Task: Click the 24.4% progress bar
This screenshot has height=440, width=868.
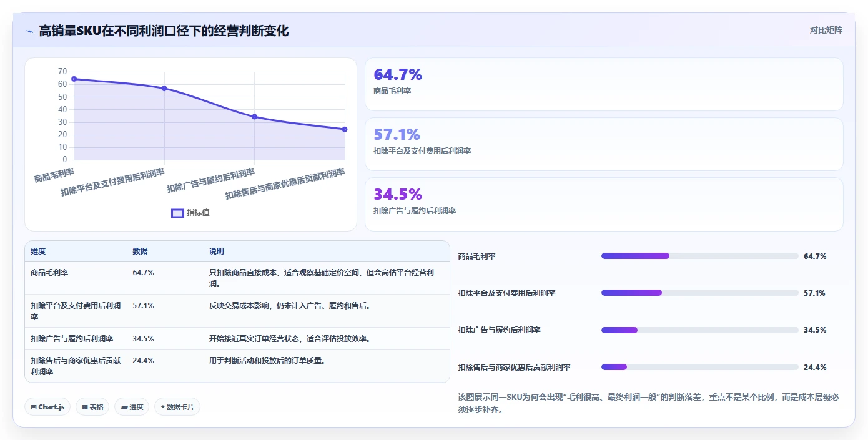Action: pyautogui.click(x=700, y=367)
